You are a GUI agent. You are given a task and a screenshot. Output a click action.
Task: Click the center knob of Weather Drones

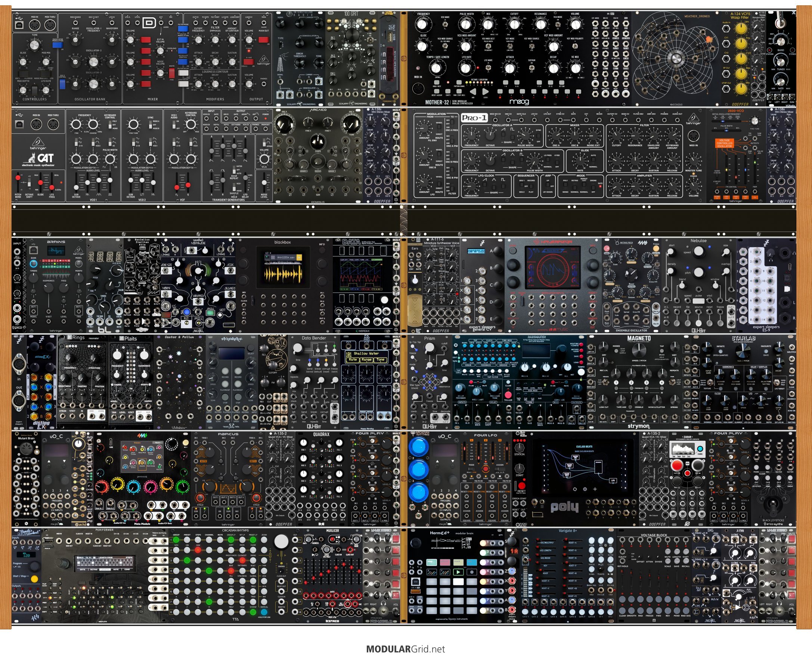[x=676, y=58]
